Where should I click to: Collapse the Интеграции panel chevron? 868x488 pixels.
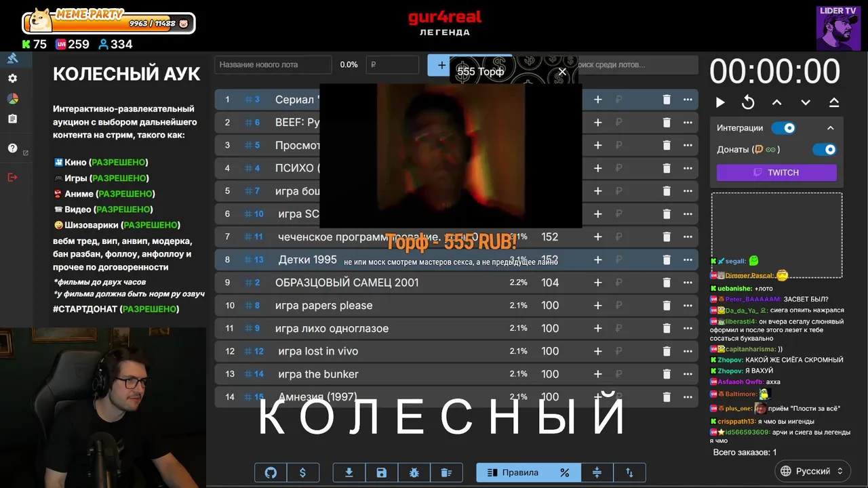[x=830, y=128]
